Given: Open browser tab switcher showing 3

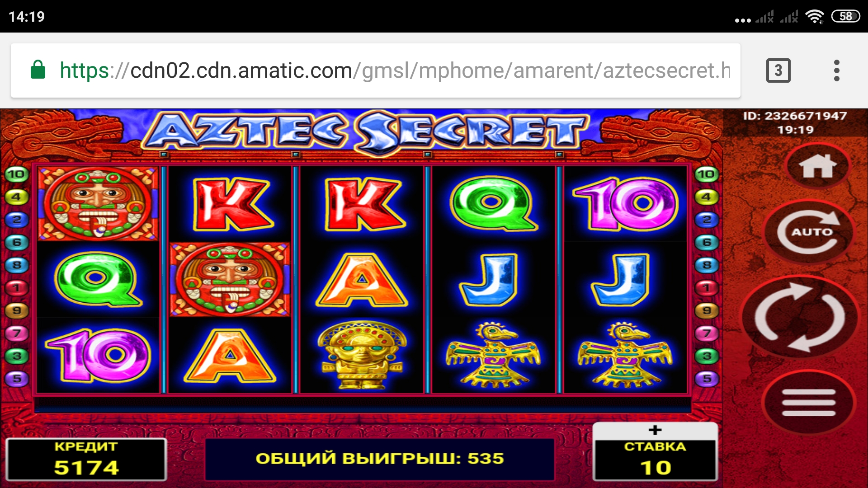Looking at the screenshot, I should [778, 70].
